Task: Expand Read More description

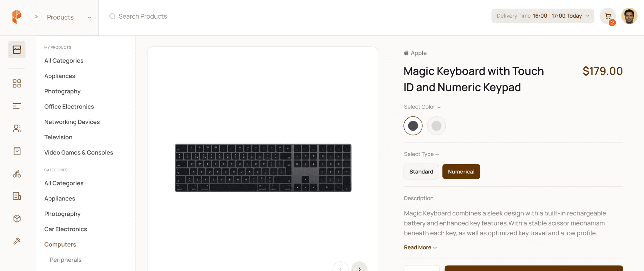Action: [420, 248]
